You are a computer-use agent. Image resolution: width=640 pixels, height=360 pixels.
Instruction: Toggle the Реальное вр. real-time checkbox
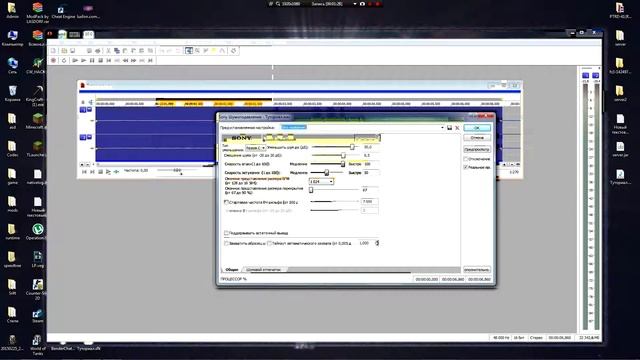click(466, 167)
